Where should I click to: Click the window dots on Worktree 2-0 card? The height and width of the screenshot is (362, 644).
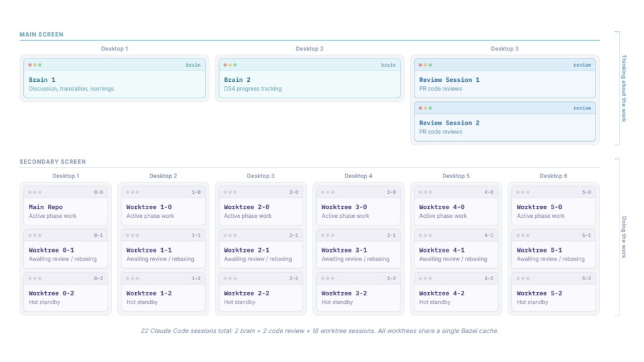(230, 192)
